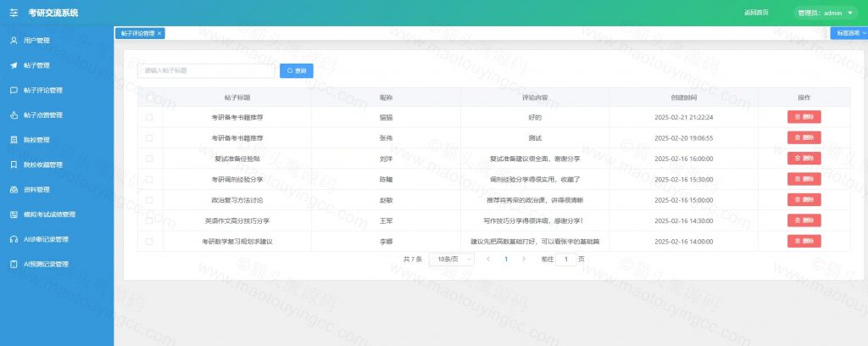Click the person icon beside 用户管理
Viewport: 868px width, 346px height.
coord(14,41)
